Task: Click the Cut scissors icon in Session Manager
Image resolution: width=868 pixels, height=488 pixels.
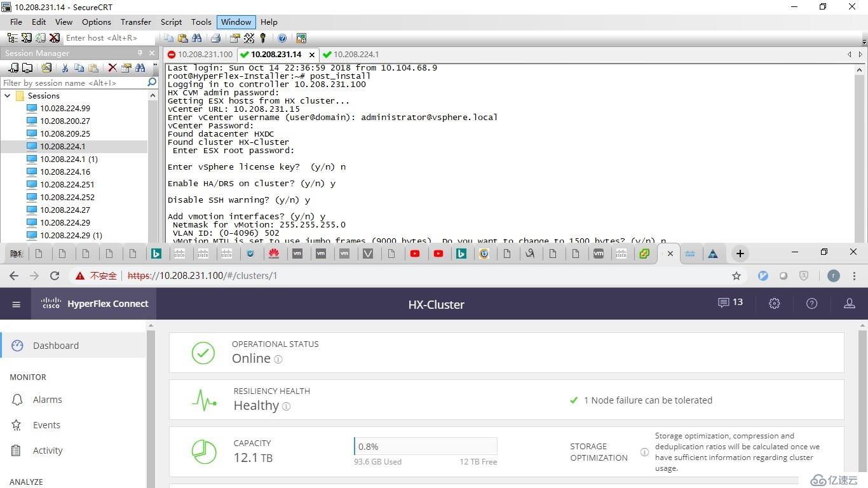Action: (65, 67)
